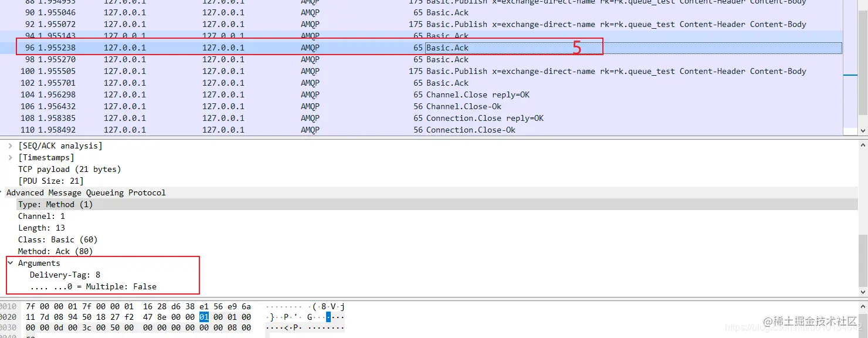The width and height of the screenshot is (868, 338).
Task: Click hex bytes in row 0010
Action: 138,306
